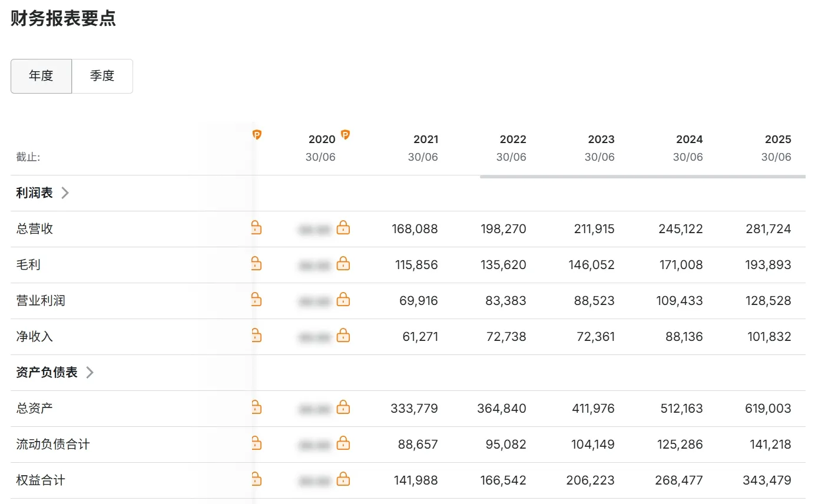Viewport: 828px width, 504px height.
Task: Click the lock icon beside blurred 2020 权益合计 value
Action: [x=343, y=479]
